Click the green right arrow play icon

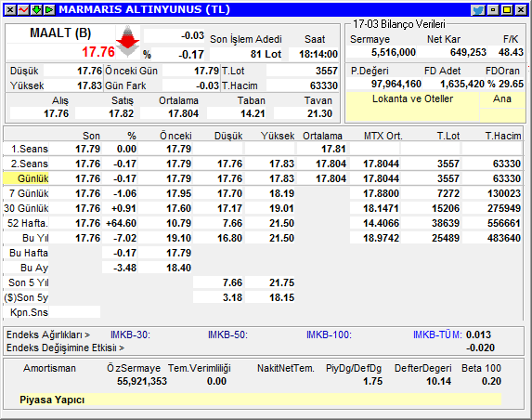[49, 10]
